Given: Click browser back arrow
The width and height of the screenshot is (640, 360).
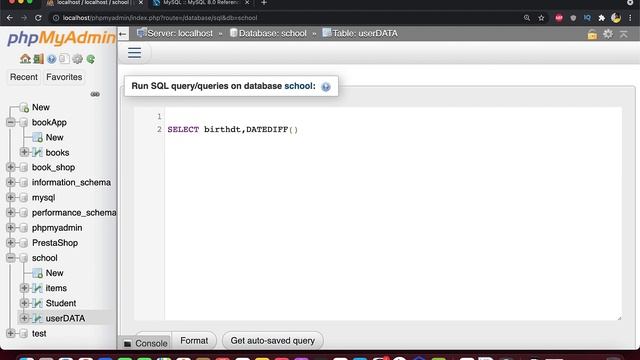Looking at the screenshot, I should pos(9,18).
